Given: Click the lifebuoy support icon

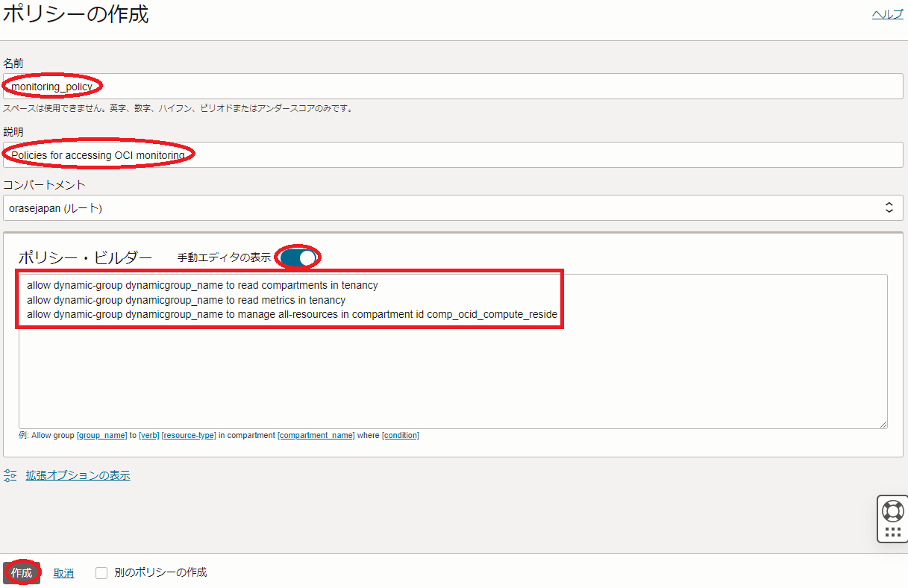Looking at the screenshot, I should 892,511.
